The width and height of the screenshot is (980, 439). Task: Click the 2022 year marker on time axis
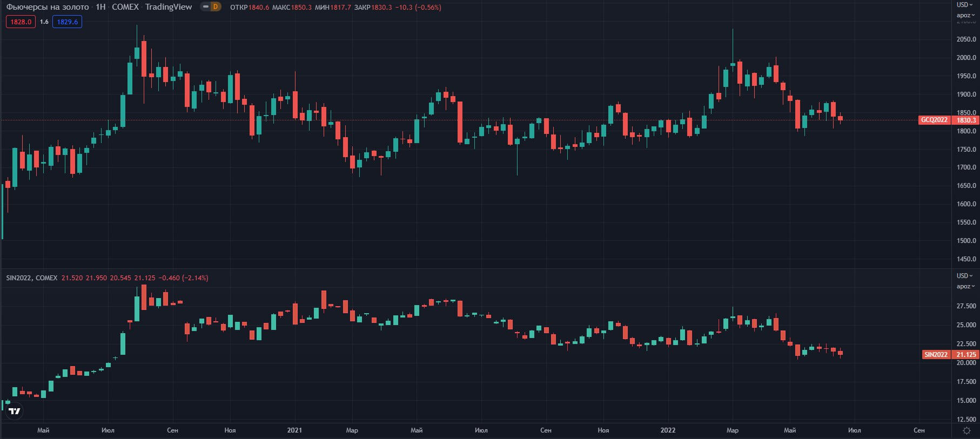click(x=668, y=430)
